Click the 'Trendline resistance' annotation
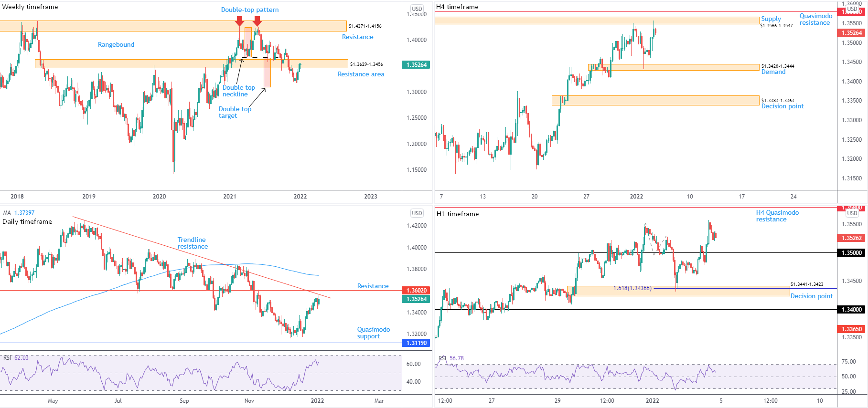 tap(193, 243)
